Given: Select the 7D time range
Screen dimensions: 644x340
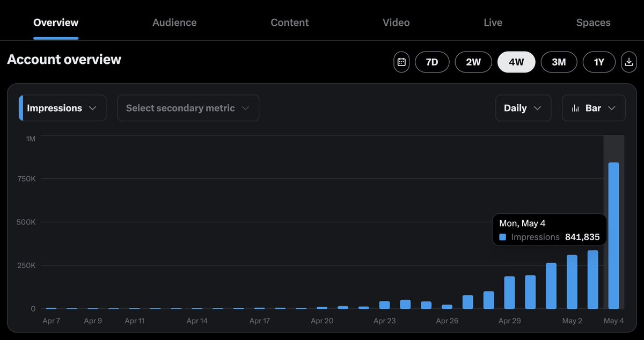Looking at the screenshot, I should point(432,62).
